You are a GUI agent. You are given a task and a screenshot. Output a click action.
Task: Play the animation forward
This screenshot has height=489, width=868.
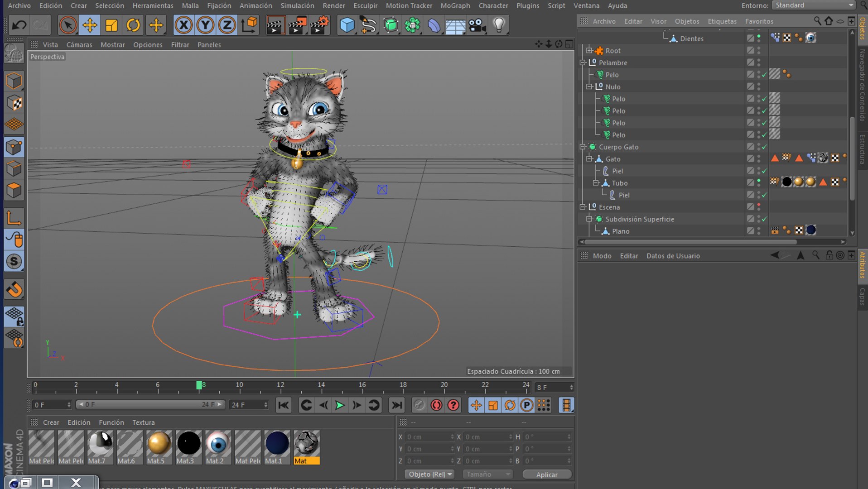tap(340, 405)
